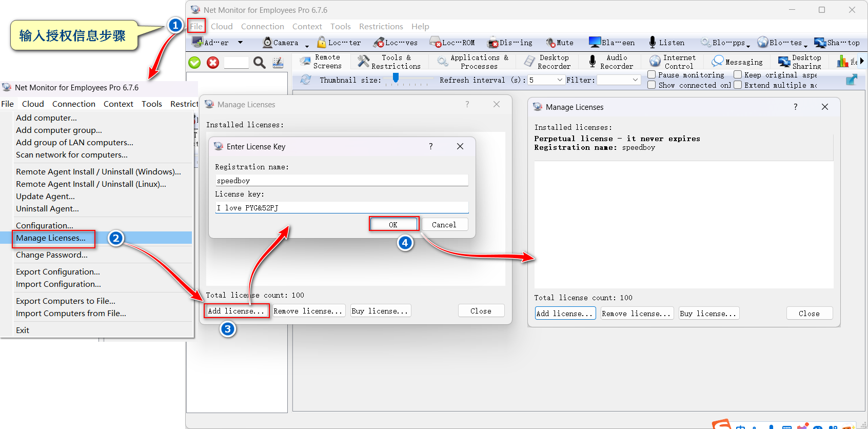Open the Help menu
Image resolution: width=868 pixels, height=429 pixels.
(x=420, y=26)
